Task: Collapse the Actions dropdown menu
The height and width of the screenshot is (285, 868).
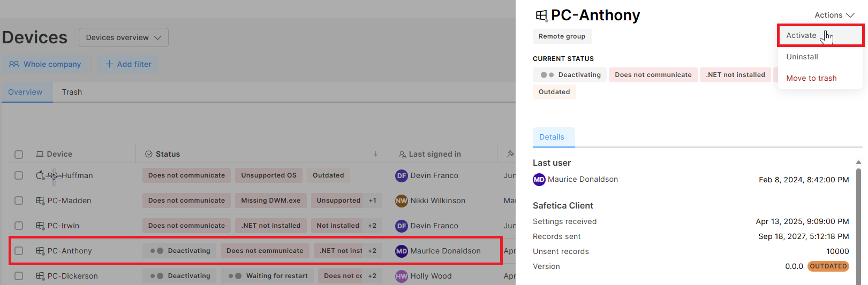Action: [834, 15]
